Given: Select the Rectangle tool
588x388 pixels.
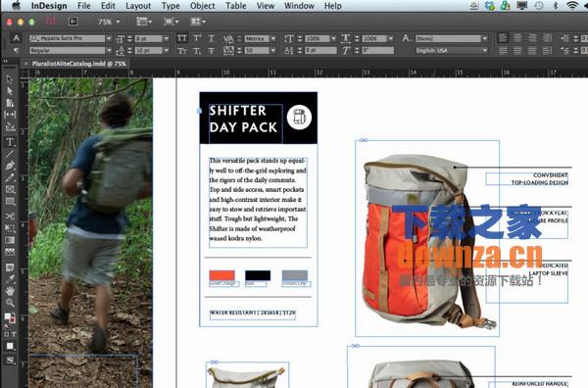Looking at the screenshot, I should coord(10,201).
